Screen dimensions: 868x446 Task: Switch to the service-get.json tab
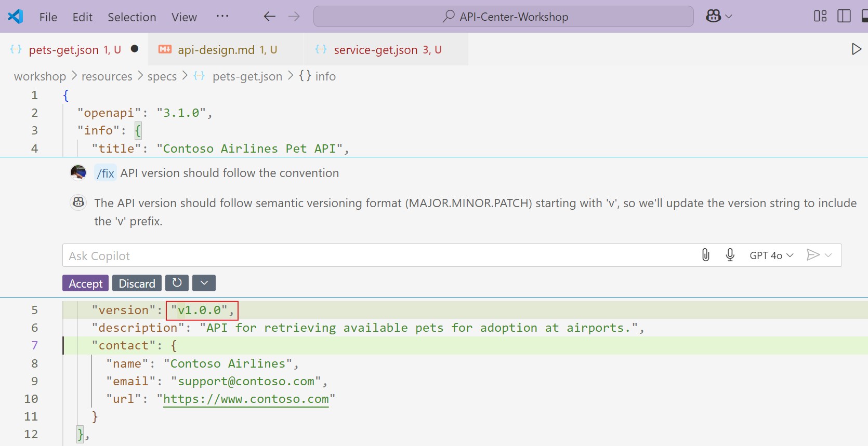tap(387, 49)
